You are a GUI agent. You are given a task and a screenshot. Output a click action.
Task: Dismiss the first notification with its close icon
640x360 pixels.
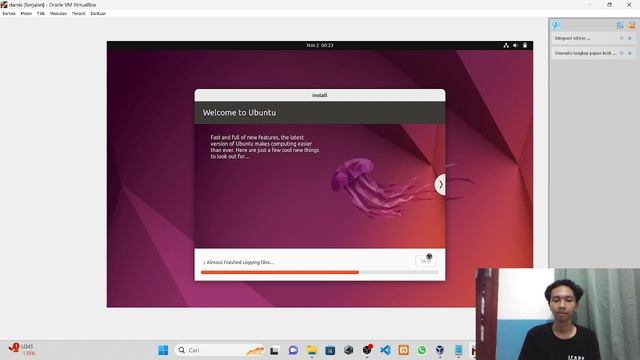coord(630,38)
